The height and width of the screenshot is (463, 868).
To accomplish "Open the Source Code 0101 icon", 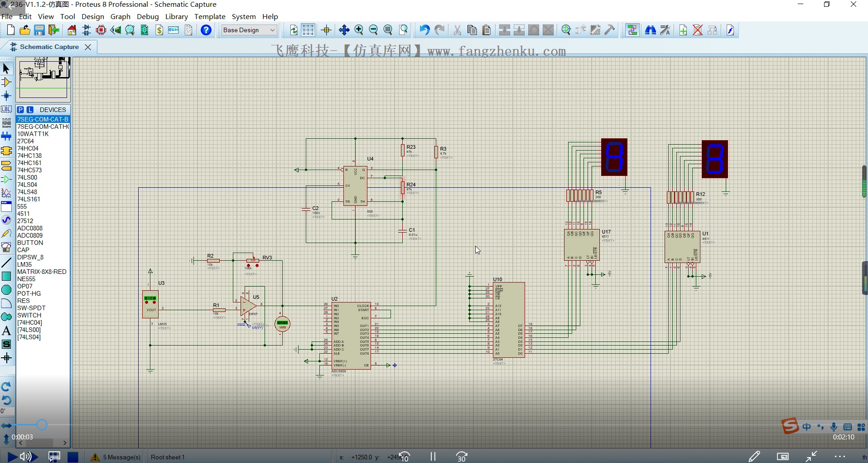I will (174, 30).
